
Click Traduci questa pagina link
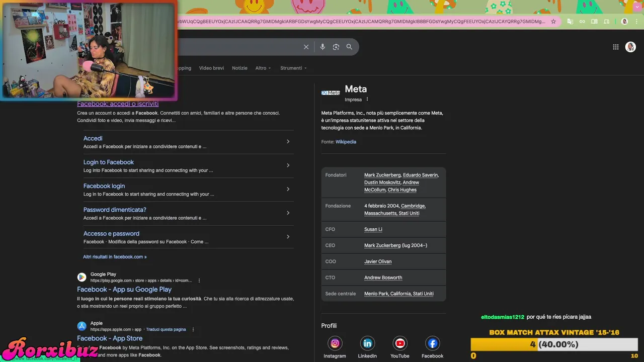tap(166, 329)
